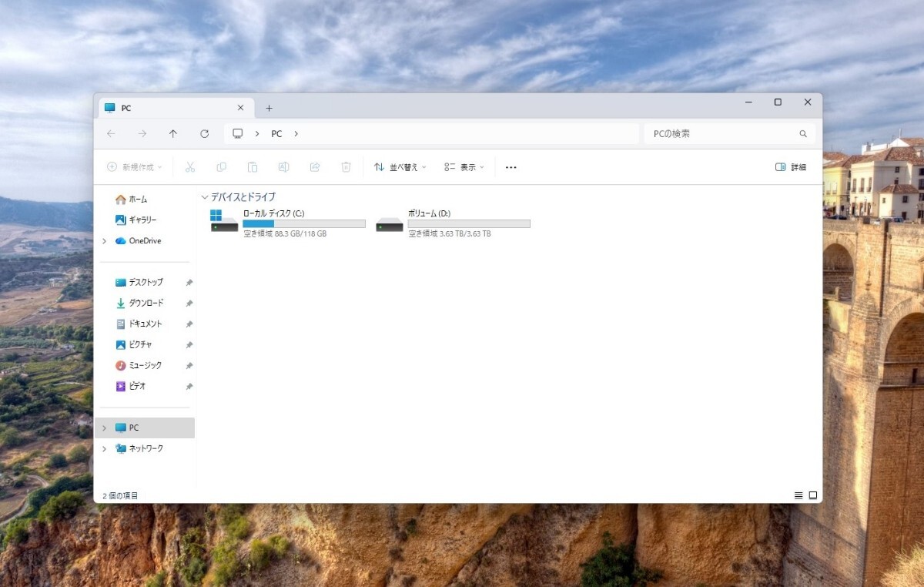The height and width of the screenshot is (587, 924).
Task: Click the Copy icon in toolbar
Action: pos(222,167)
